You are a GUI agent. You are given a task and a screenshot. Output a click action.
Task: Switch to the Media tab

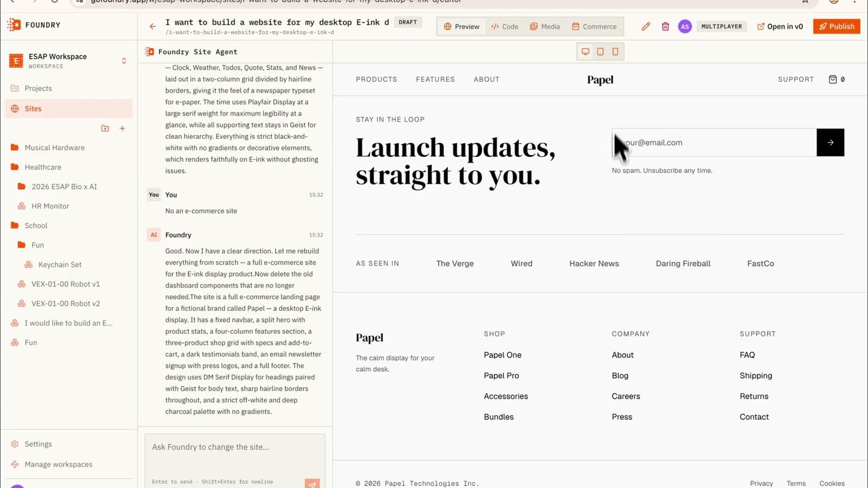click(x=545, y=26)
